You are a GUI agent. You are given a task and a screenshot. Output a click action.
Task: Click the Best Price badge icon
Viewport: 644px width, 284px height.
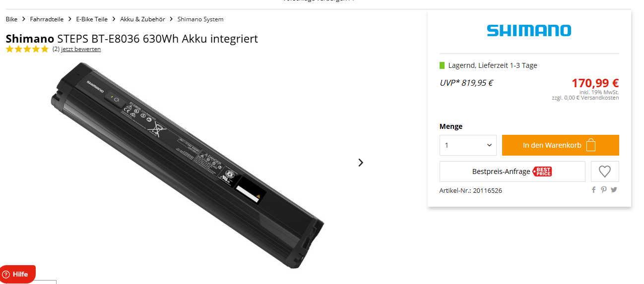tap(542, 171)
